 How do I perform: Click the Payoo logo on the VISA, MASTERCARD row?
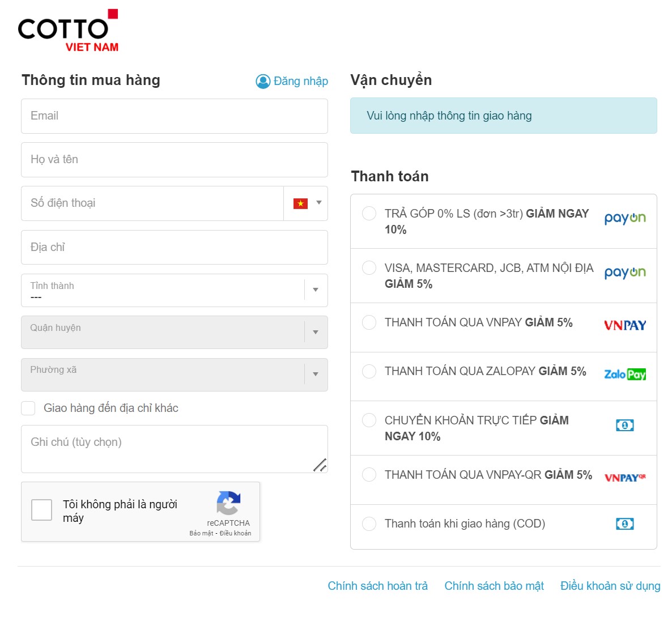[x=625, y=273]
